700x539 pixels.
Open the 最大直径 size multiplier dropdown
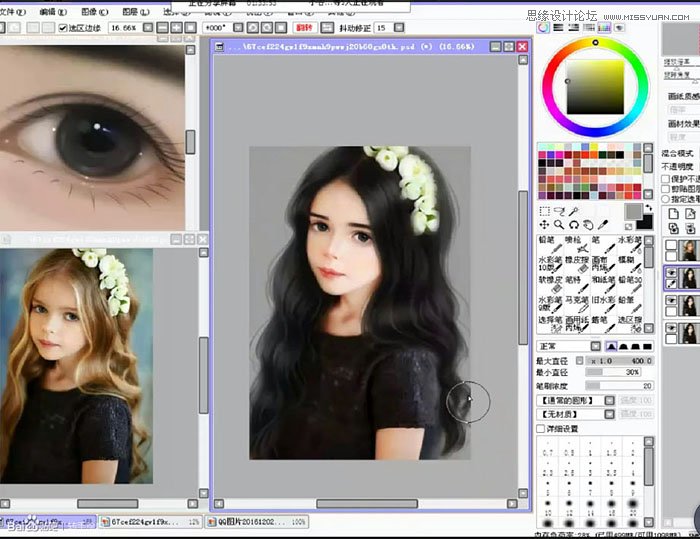(x=579, y=360)
